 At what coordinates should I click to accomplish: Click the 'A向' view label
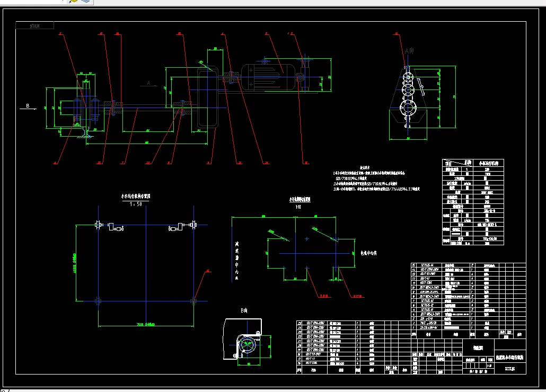click(x=409, y=51)
